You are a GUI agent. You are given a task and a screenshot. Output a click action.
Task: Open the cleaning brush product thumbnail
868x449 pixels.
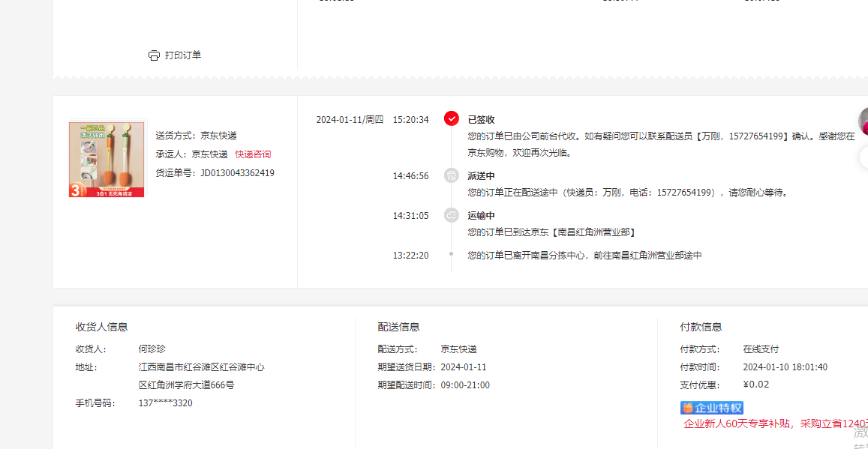click(x=107, y=158)
